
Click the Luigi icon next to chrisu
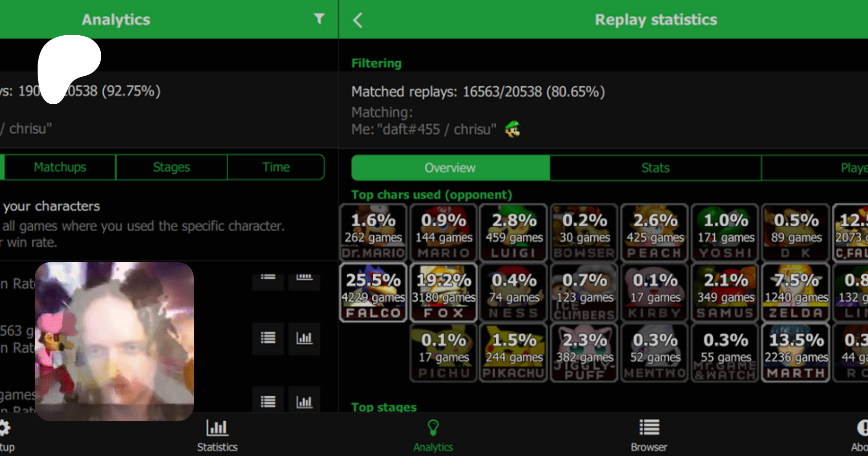pos(513,129)
